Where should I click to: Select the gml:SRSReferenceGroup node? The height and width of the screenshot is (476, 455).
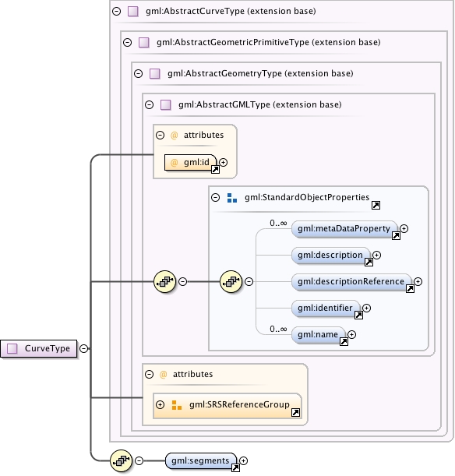(x=227, y=406)
